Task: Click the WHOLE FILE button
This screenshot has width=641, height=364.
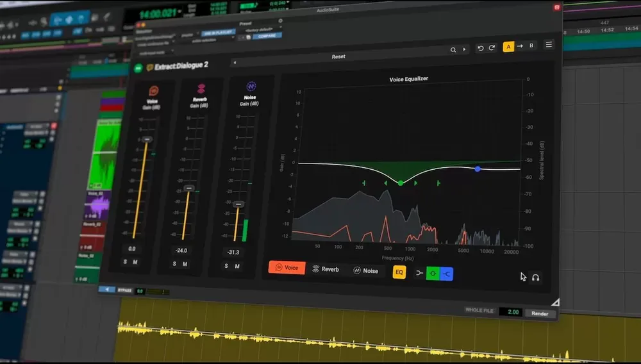Action: [479, 310]
